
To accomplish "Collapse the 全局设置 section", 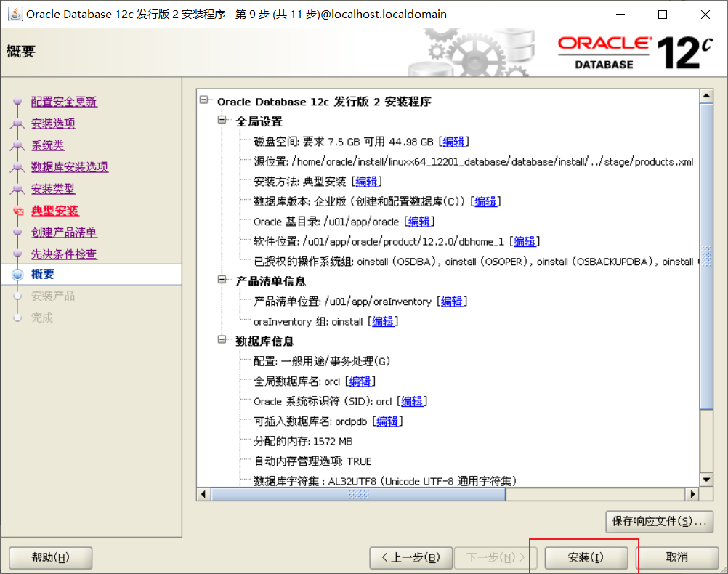I will [x=222, y=120].
